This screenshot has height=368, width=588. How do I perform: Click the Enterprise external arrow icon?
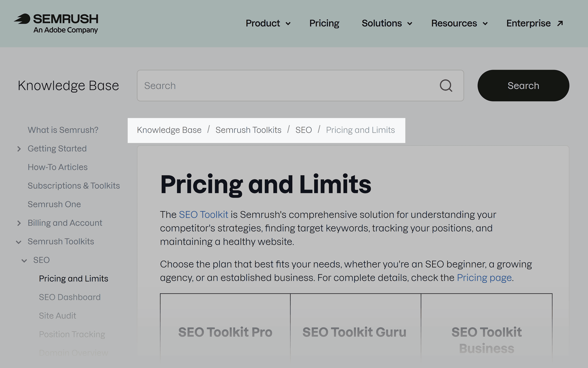tap(560, 23)
